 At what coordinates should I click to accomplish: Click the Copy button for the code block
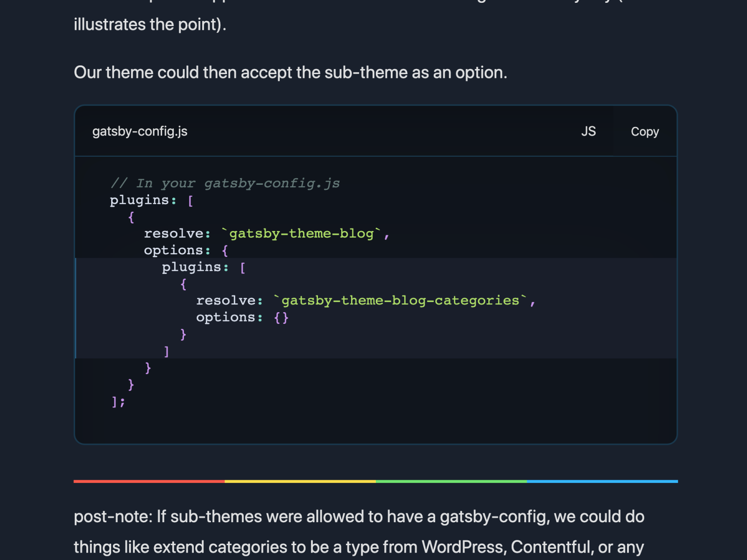tap(645, 131)
